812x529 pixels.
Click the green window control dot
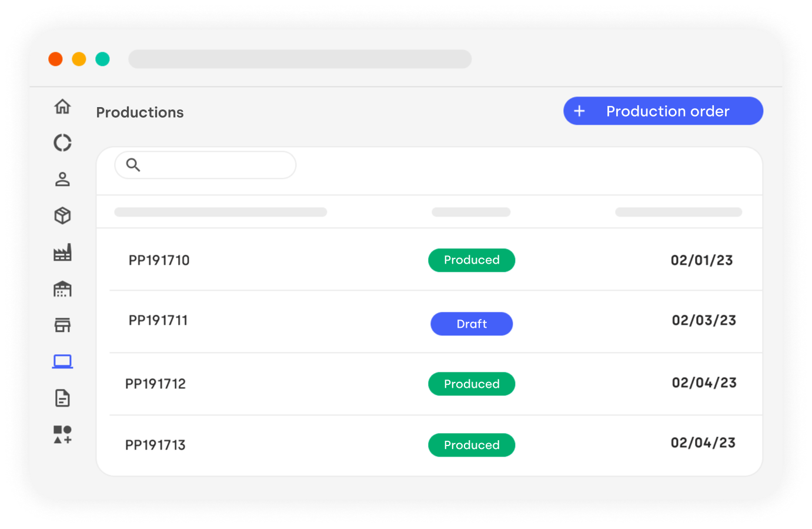click(102, 59)
